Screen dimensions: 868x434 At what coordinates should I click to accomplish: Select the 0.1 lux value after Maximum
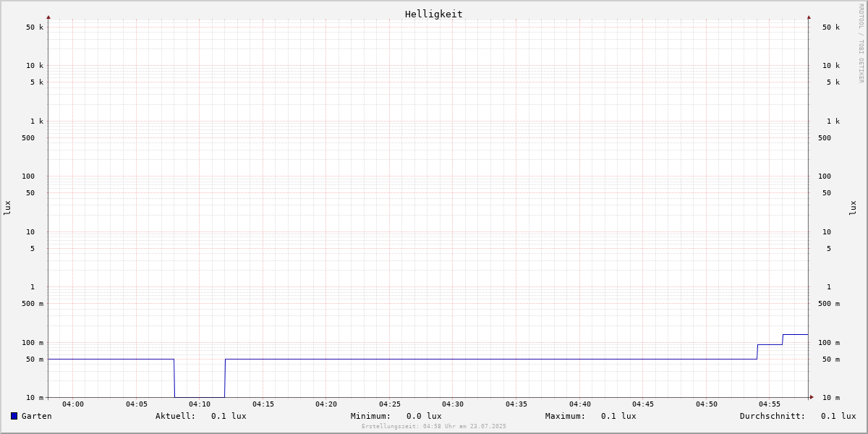(618, 416)
